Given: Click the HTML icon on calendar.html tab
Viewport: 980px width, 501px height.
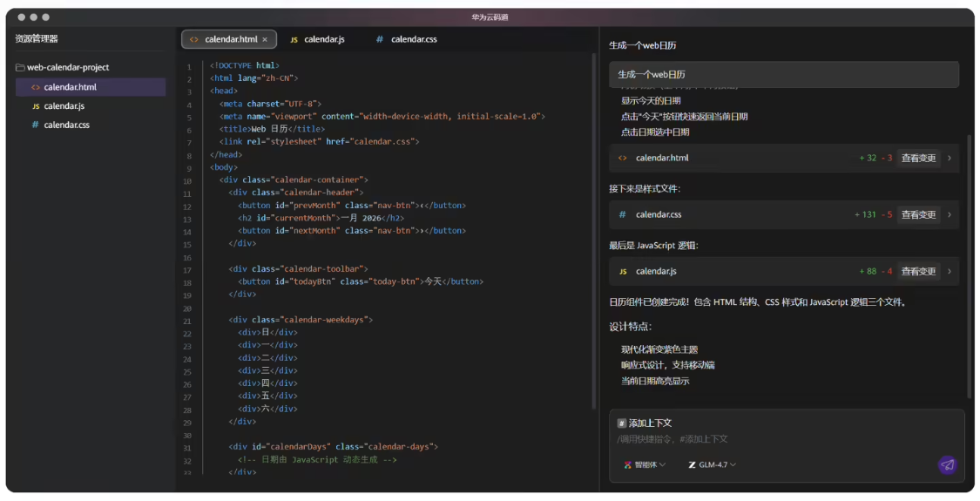Looking at the screenshot, I should point(193,39).
